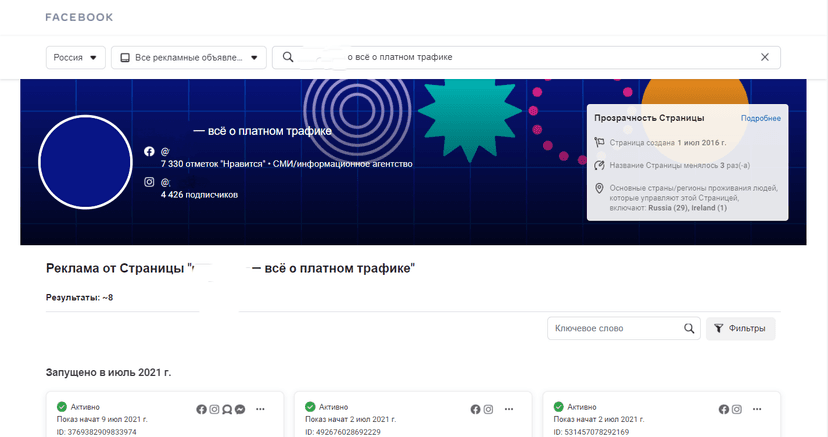828x437 pixels.
Task: Click the page profile picture circle
Action: pos(86,162)
